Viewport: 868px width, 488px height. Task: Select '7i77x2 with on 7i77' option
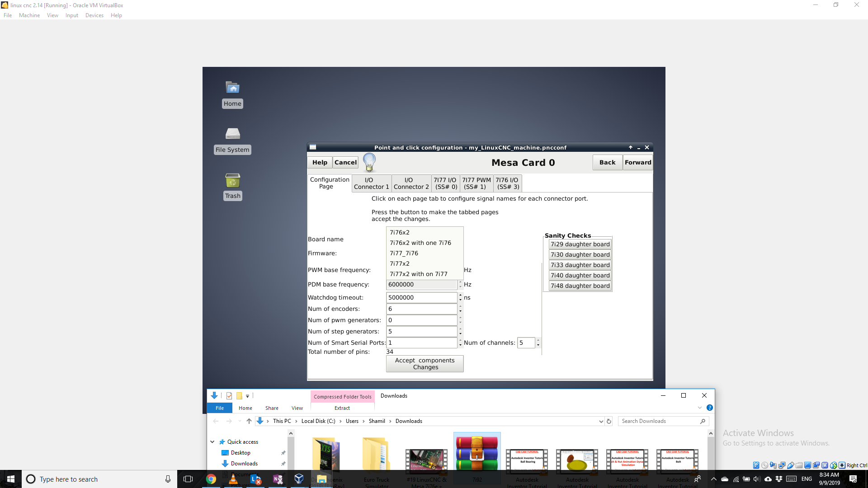point(425,274)
